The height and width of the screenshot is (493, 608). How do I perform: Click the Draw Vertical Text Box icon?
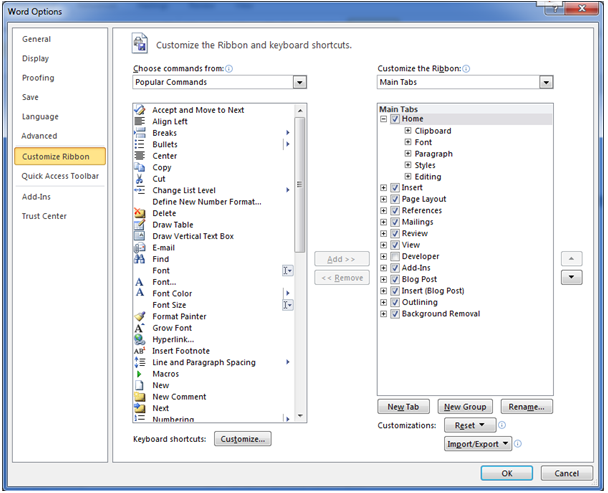click(x=140, y=236)
